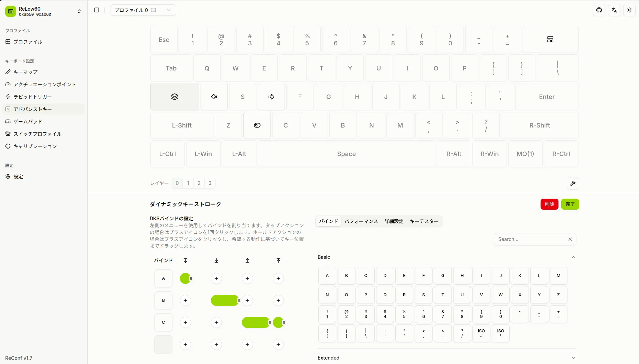This screenshot has width=639, height=364.
Task: Open the プロファイル 0 dropdown
Action: click(143, 10)
